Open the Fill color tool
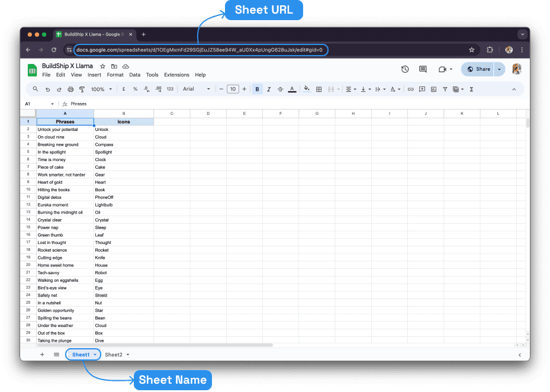 click(305, 89)
